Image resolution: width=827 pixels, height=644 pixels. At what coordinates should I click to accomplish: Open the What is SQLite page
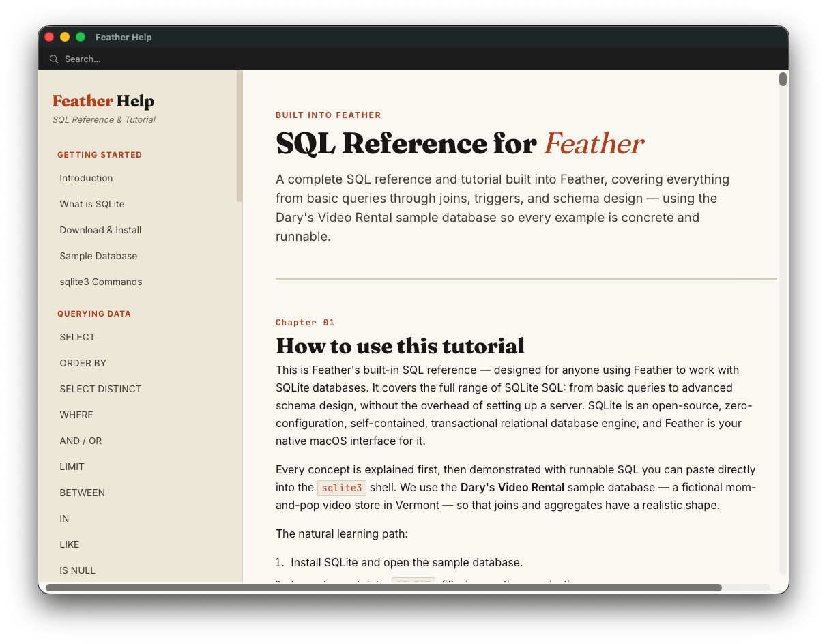pyautogui.click(x=92, y=204)
